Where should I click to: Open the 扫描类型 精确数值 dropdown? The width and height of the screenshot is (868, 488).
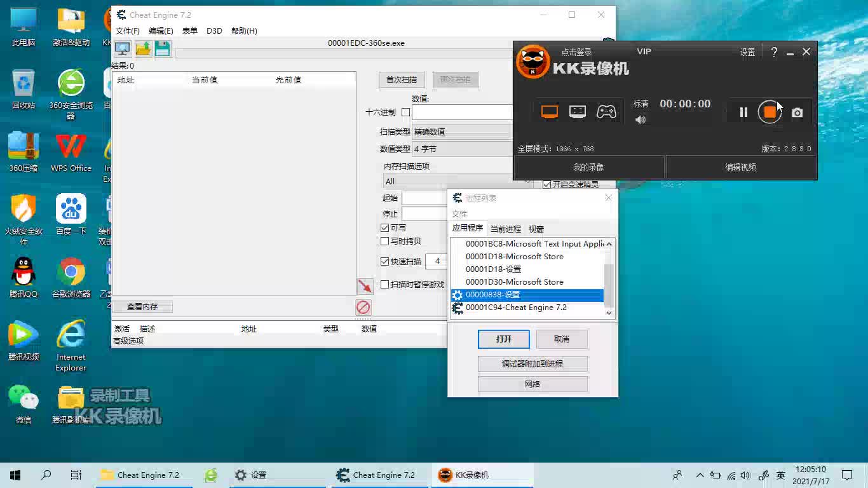[462, 132]
